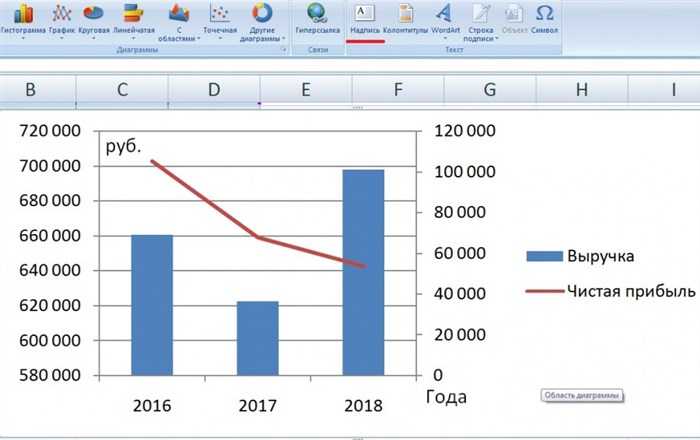
Task: Insert an Объект object
Action: coord(514,19)
